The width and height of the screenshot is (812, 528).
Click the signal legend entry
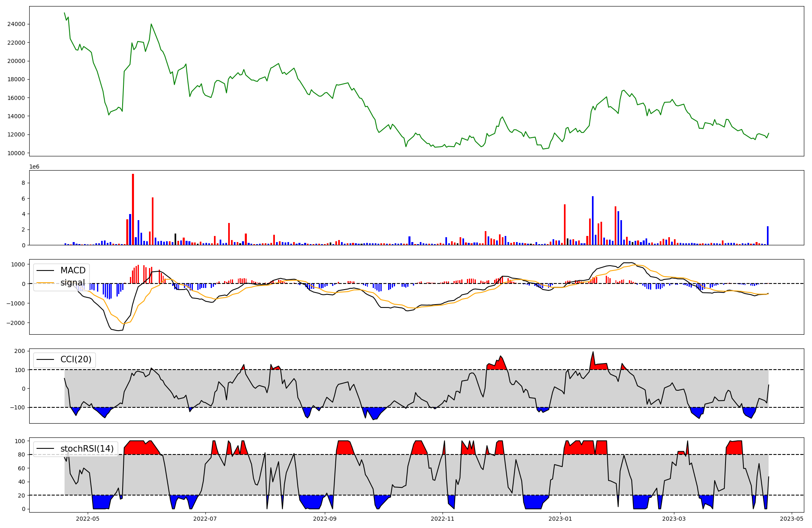click(x=73, y=283)
